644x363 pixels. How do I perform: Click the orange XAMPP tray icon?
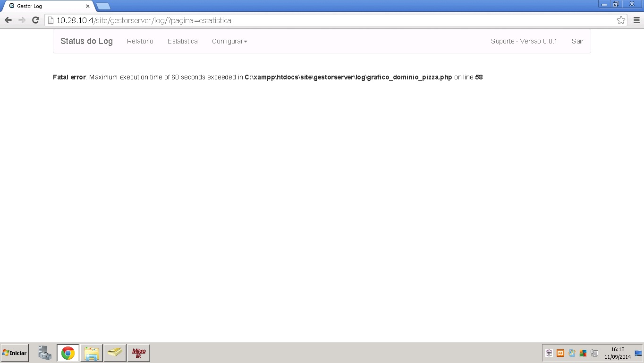click(560, 353)
